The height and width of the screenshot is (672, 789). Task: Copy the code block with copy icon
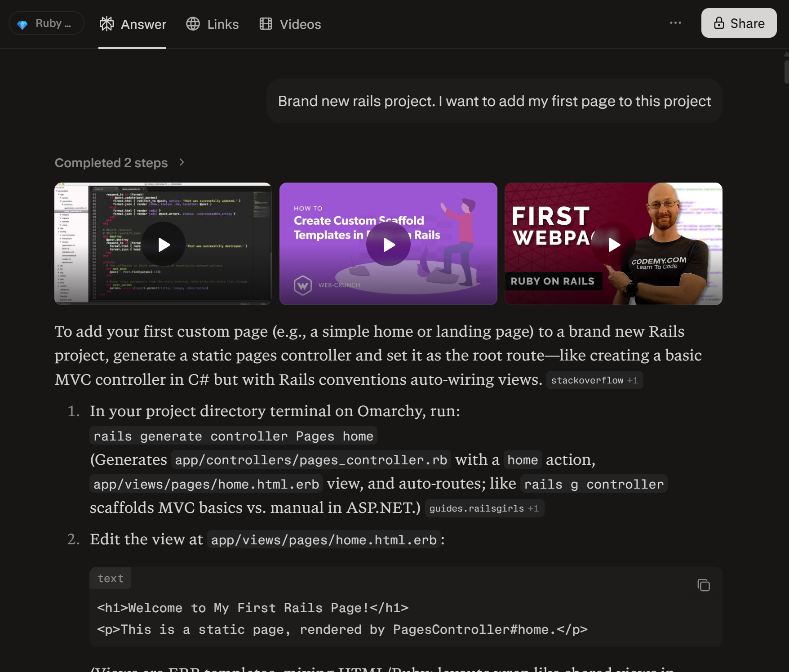click(x=703, y=585)
